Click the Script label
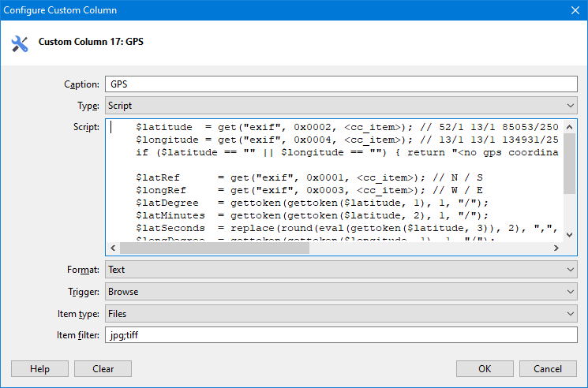The image size is (588, 388). pos(86,127)
